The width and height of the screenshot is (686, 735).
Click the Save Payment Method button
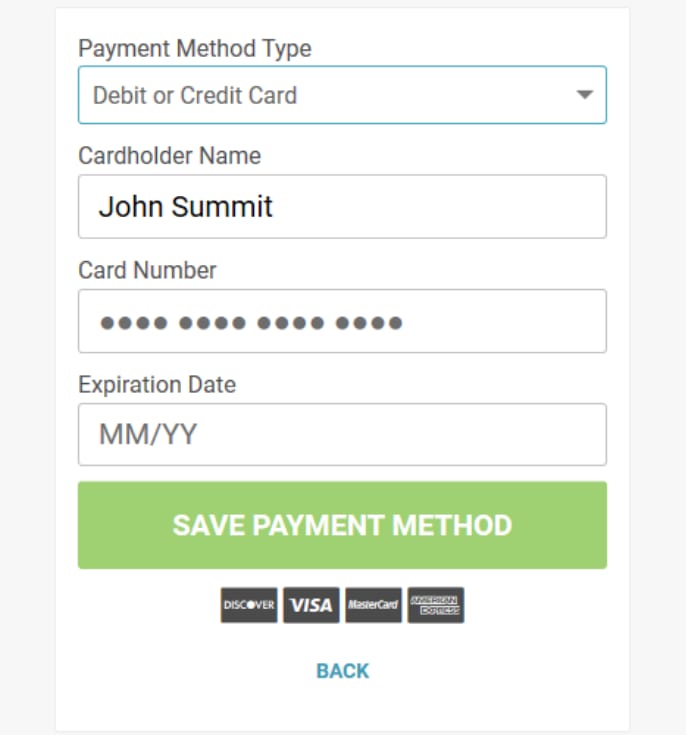(342, 525)
